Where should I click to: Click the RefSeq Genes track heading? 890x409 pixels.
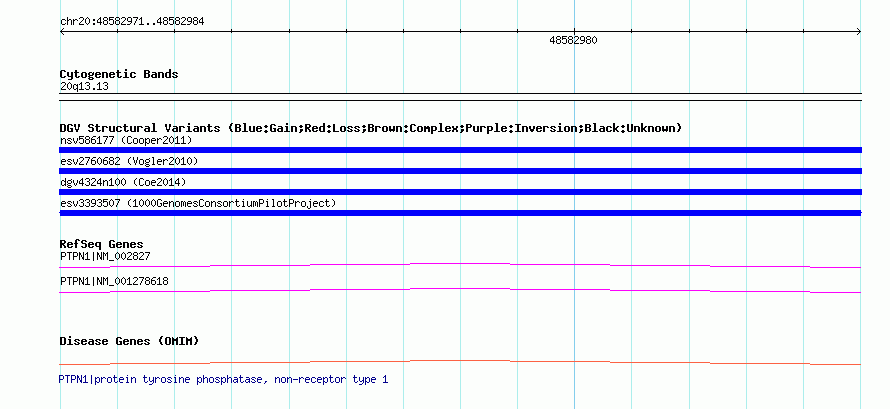point(102,244)
